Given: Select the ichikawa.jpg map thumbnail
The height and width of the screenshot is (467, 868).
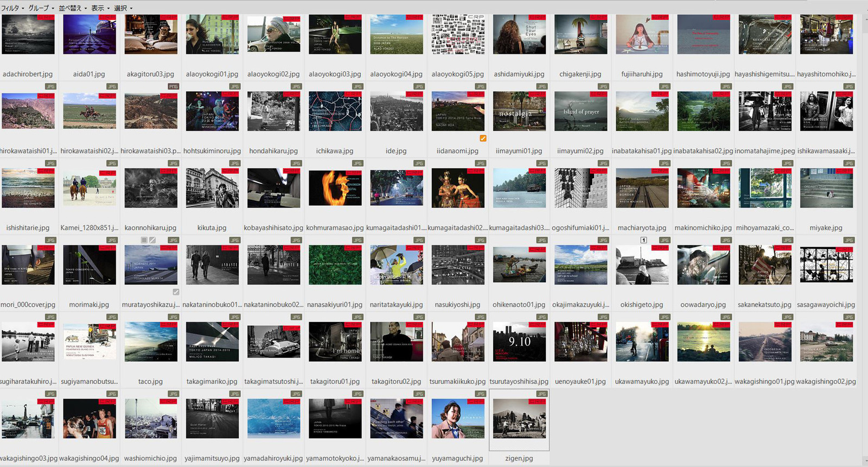Looking at the screenshot, I should [335, 111].
